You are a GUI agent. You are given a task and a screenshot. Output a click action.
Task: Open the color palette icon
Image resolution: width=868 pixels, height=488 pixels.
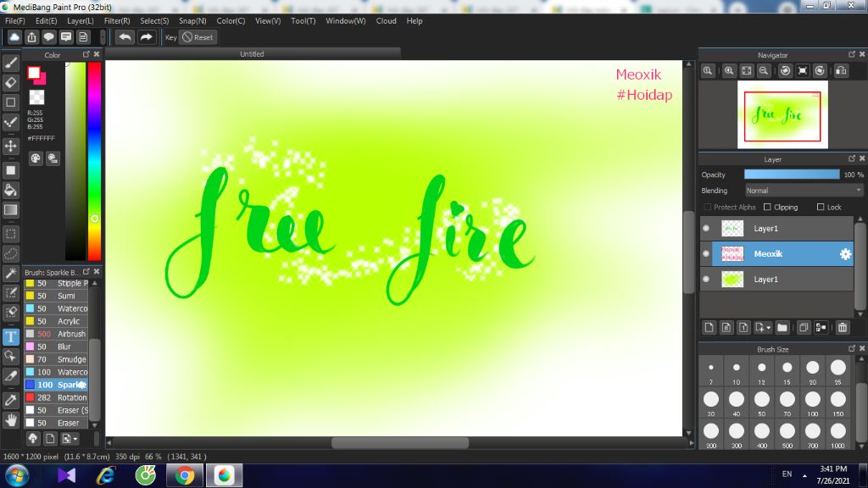pyautogui.click(x=36, y=158)
